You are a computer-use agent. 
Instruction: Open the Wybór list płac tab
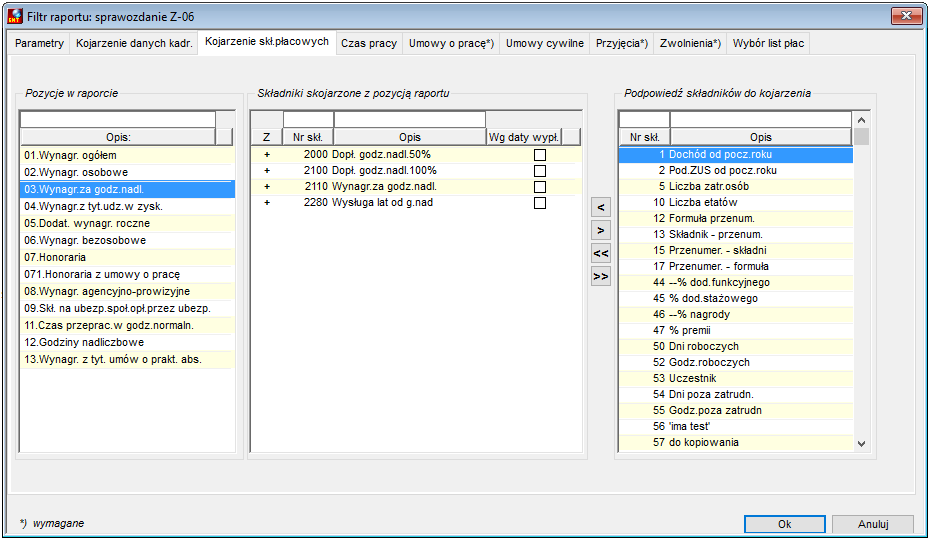(x=768, y=43)
